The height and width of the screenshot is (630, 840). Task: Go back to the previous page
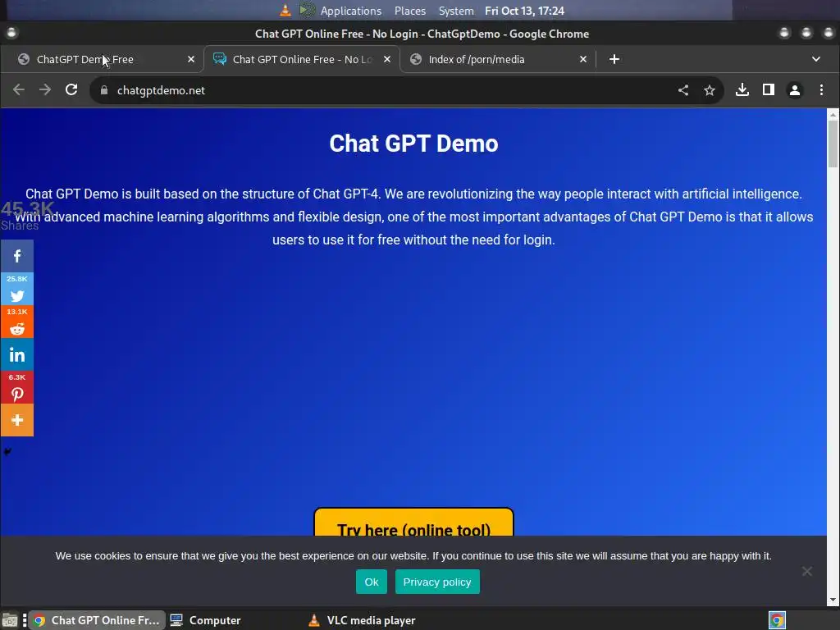19,90
